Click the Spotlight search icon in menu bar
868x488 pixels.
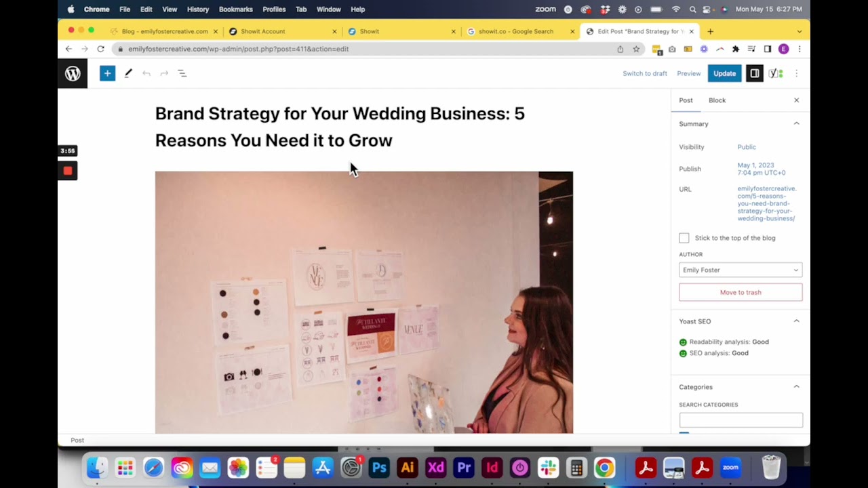click(692, 9)
